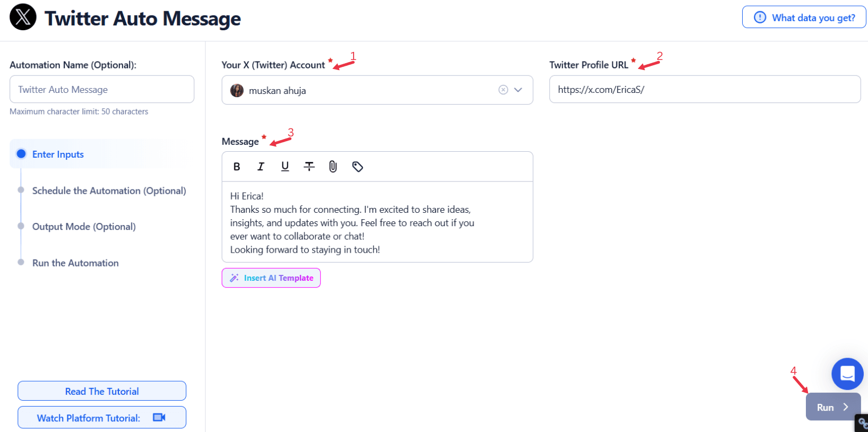Open Read The Tutorial link

[x=102, y=391]
